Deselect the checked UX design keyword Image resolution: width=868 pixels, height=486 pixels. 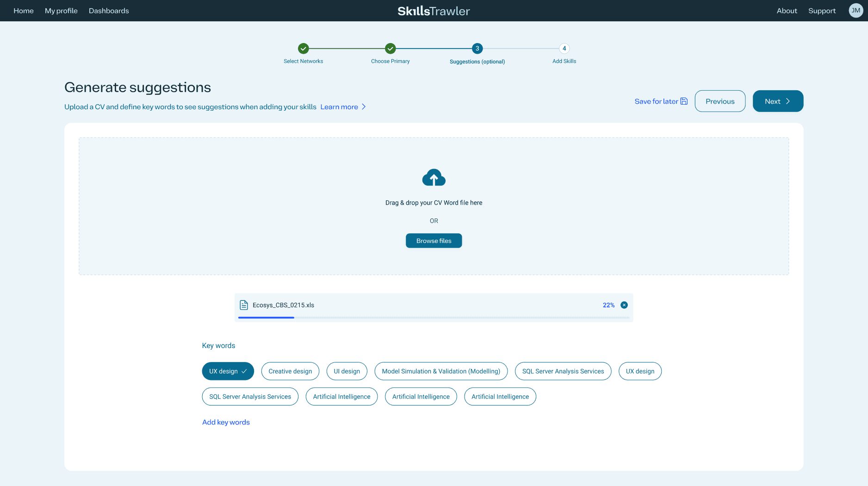click(228, 371)
